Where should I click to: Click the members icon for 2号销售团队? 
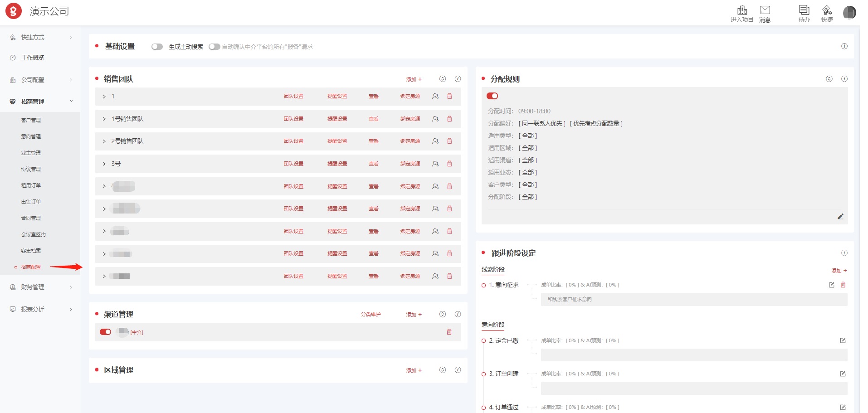[435, 141]
